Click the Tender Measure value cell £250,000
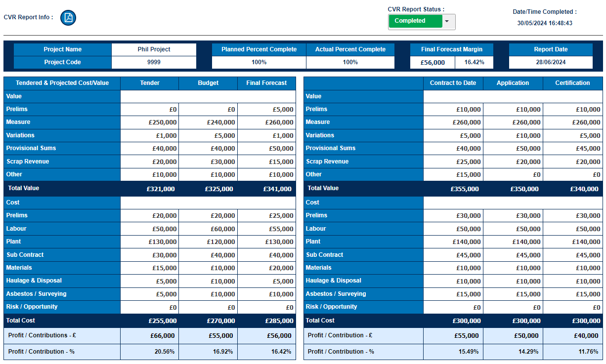Viewport: 606px width, 364px height. coord(150,122)
